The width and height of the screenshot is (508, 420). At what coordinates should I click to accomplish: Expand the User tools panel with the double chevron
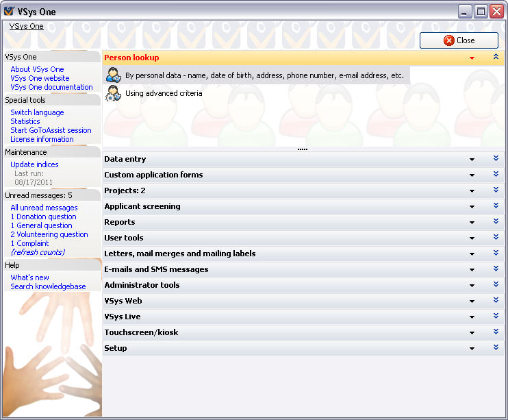click(x=496, y=237)
